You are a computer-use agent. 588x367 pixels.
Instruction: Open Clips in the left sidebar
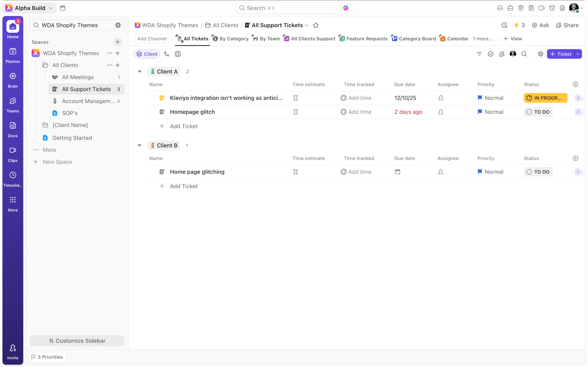[x=13, y=154]
